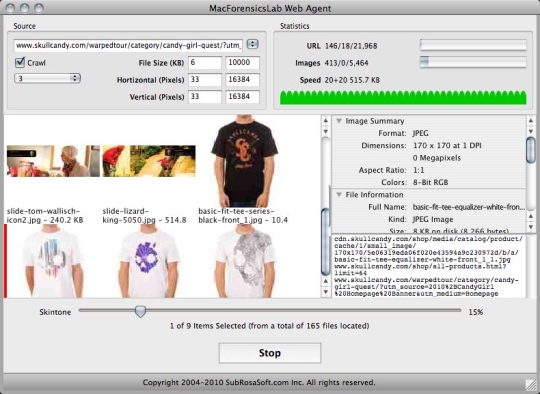Viewport: 540px width, 394px height.
Task: Click the thumbnail list top scroll down arrow
Action: pyautogui.click(x=325, y=132)
